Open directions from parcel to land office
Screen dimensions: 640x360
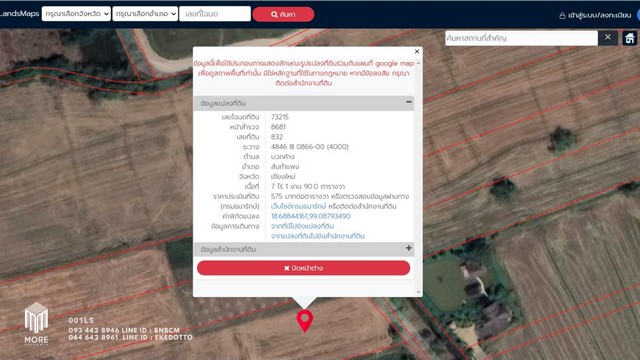(x=318, y=236)
